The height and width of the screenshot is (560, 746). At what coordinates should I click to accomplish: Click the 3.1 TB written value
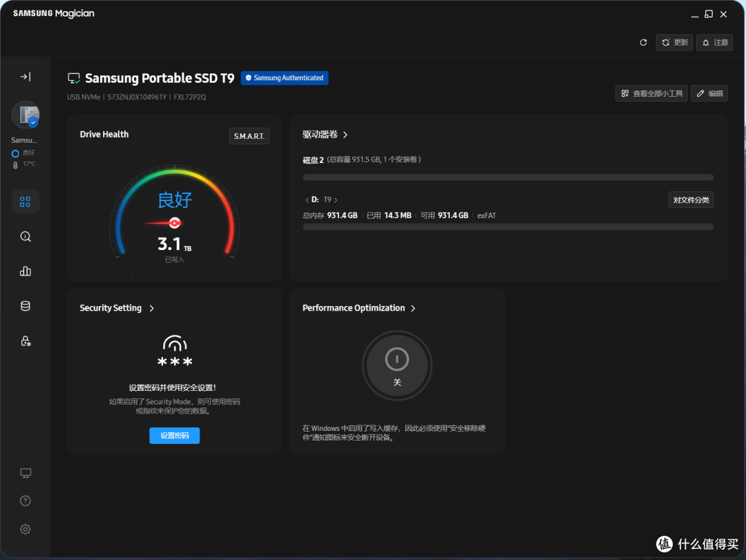(x=175, y=244)
